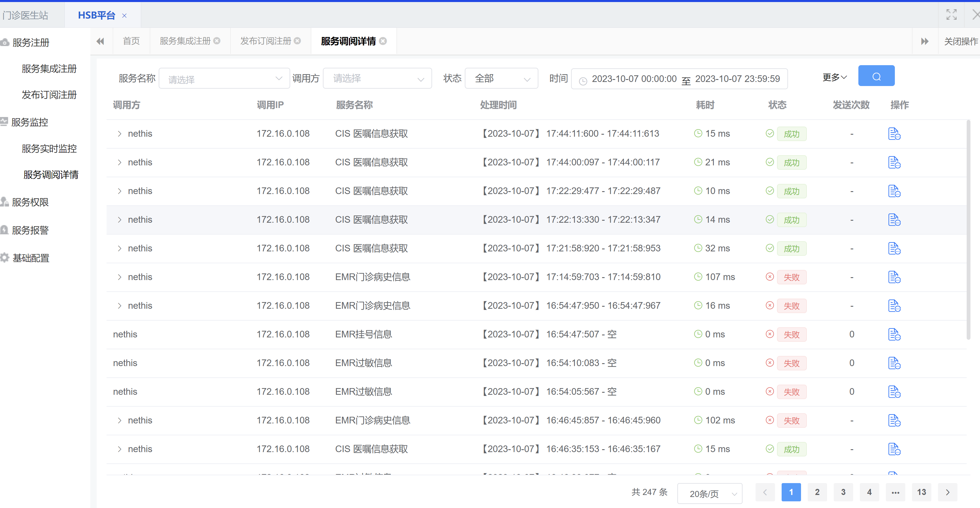This screenshot has height=508, width=980.
Task: Go to page 2
Action: (x=817, y=492)
